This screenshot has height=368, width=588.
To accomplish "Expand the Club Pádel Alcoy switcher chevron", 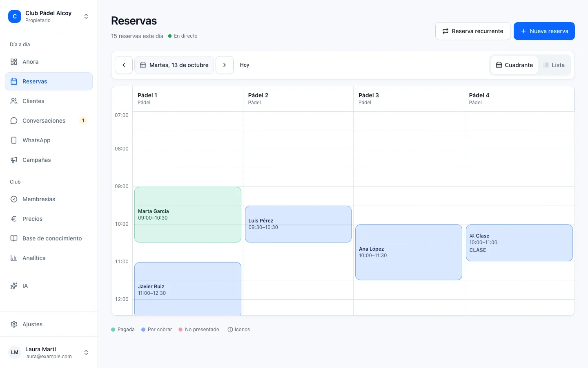I will [x=86, y=16].
